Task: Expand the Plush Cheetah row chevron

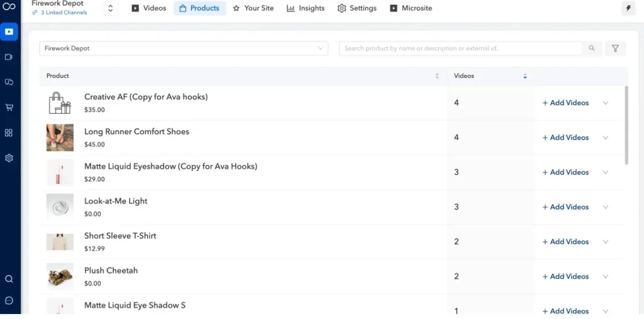Action: pyautogui.click(x=606, y=277)
